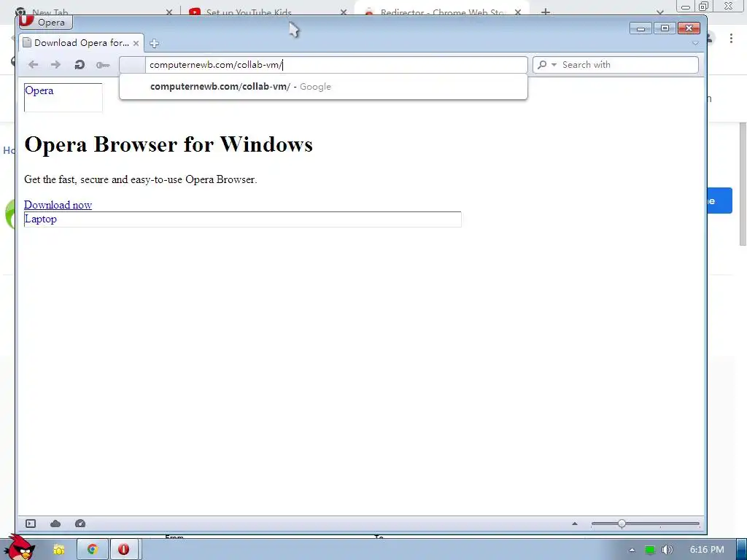Close Chrome's Set up YouTube Kids tab
This screenshot has height=560, width=747.
tap(344, 12)
